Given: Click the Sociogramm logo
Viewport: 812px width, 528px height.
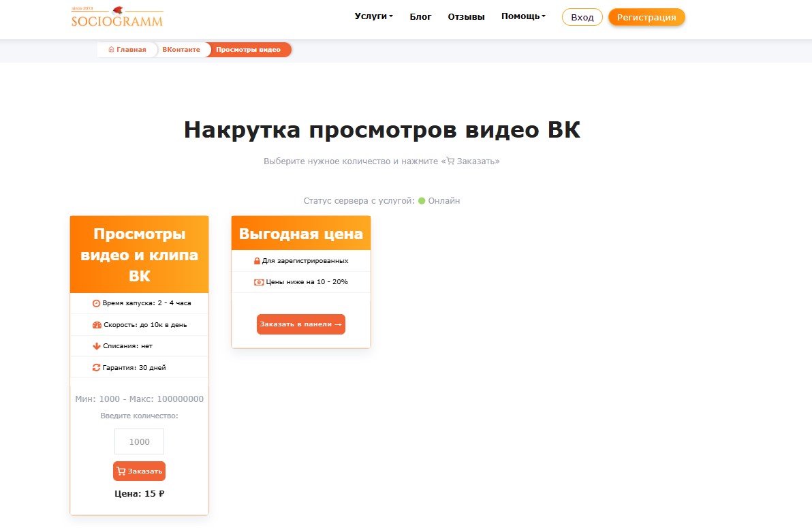Looking at the screenshot, I should 117,16.
